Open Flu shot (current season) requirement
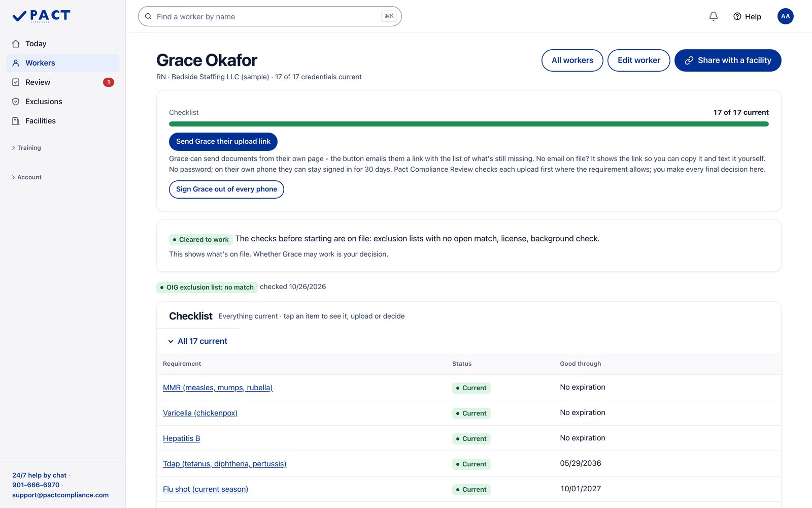The height and width of the screenshot is (508, 812). tap(206, 489)
